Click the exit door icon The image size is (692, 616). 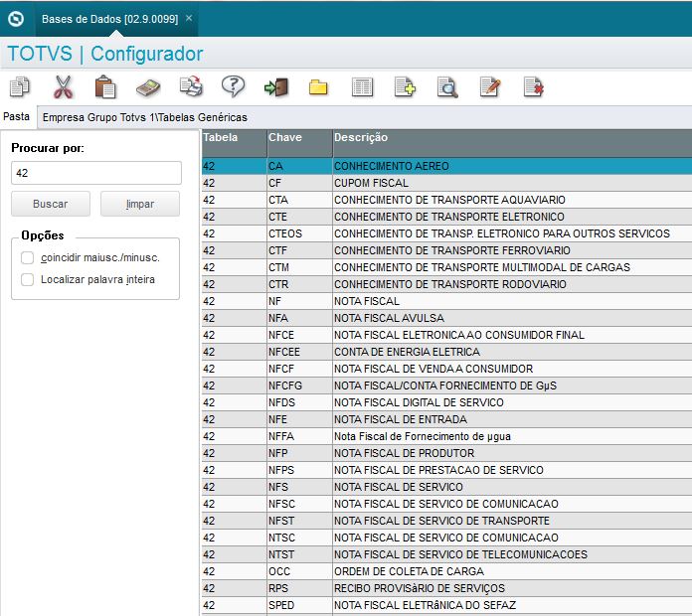pyautogui.click(x=276, y=87)
